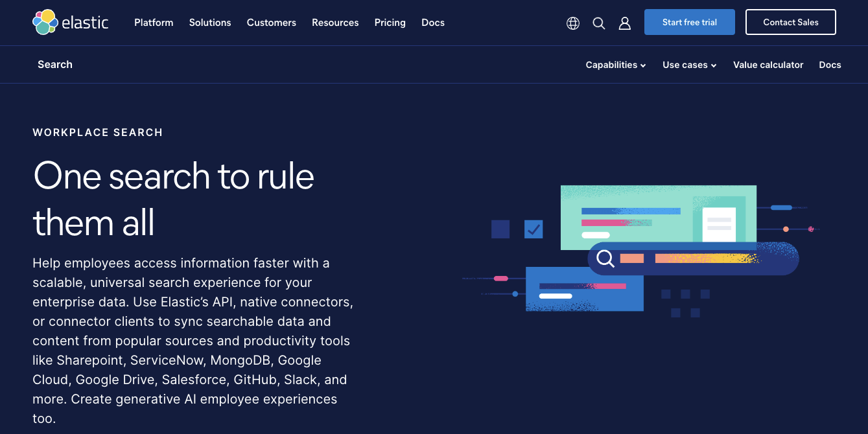
Task: Expand the Use cases dropdown
Action: point(690,65)
